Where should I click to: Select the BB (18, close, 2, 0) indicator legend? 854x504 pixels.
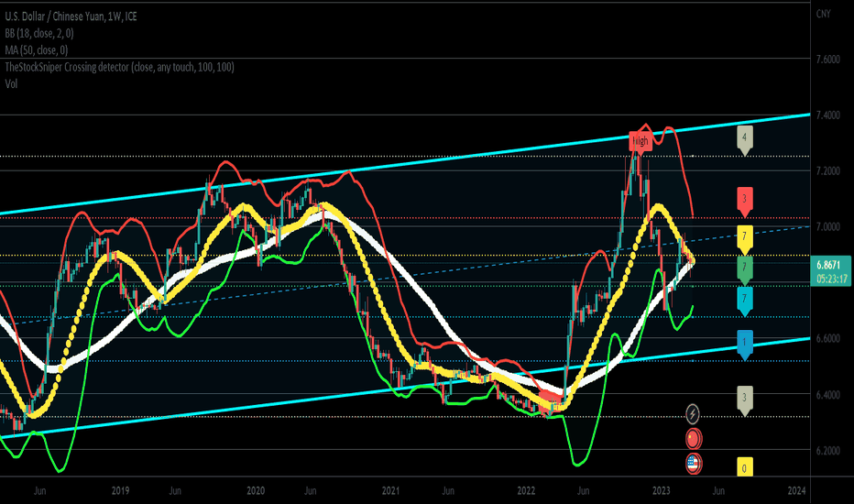39,33
